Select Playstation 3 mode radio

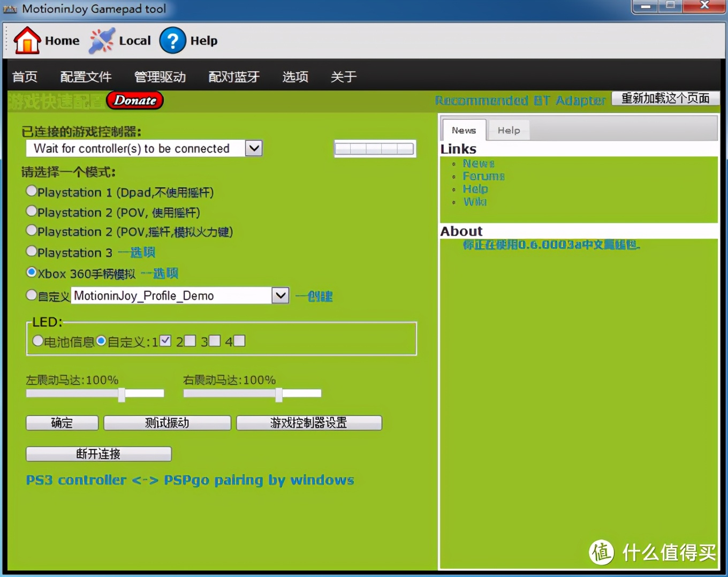coord(32,251)
